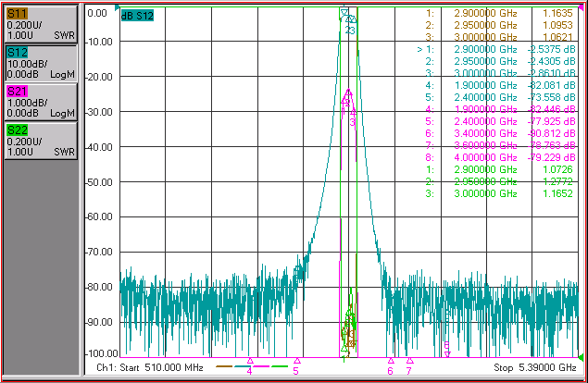This screenshot has width=588, height=383.
Task: Click the magenta marker 8 triangle
Action: coord(447,354)
